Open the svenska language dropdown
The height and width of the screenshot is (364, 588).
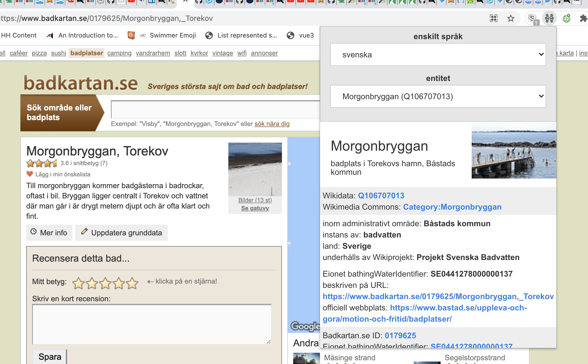tap(438, 55)
